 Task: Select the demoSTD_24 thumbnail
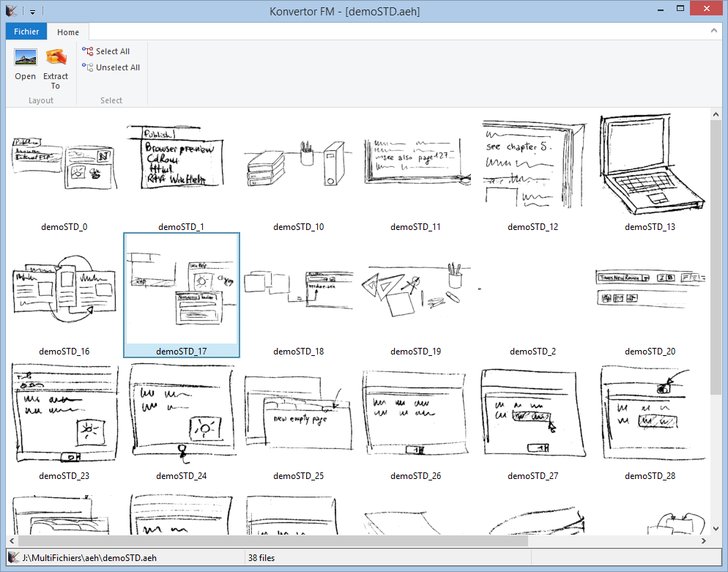pos(182,413)
